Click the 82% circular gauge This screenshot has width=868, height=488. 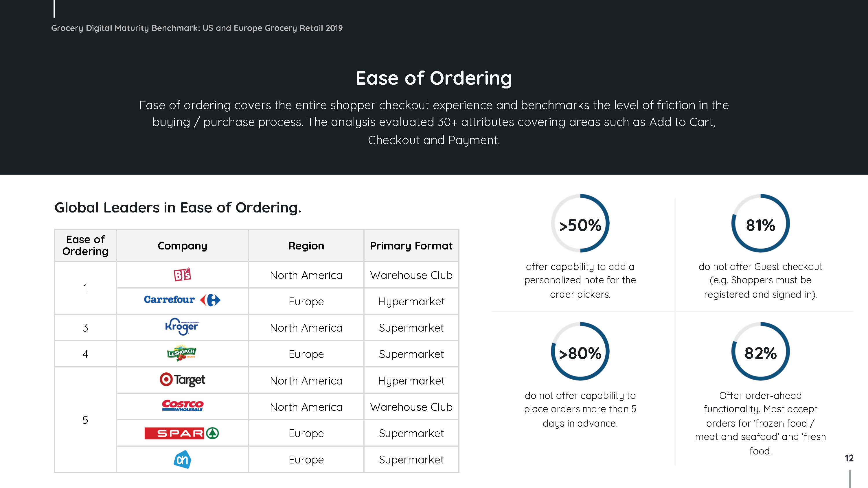[x=760, y=352]
